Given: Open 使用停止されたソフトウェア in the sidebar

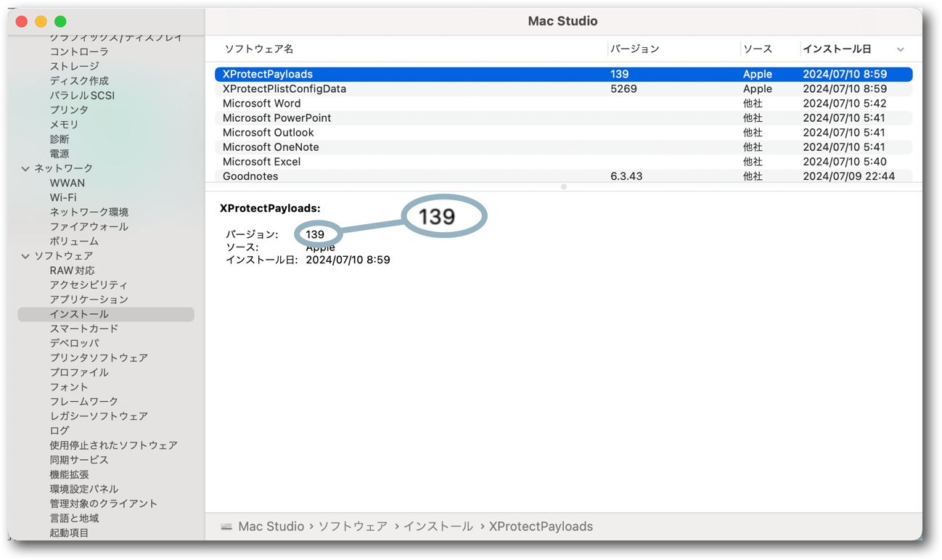Looking at the screenshot, I should point(113,445).
